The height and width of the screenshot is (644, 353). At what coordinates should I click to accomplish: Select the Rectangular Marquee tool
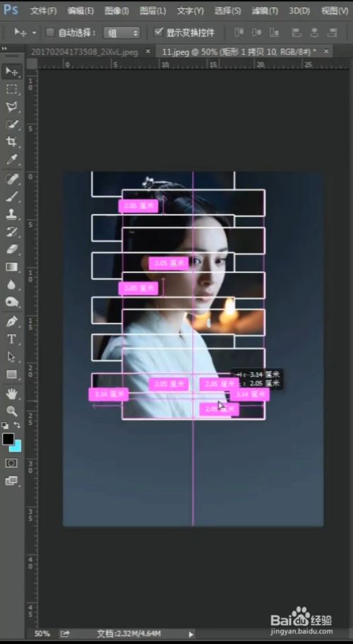tap(11, 89)
